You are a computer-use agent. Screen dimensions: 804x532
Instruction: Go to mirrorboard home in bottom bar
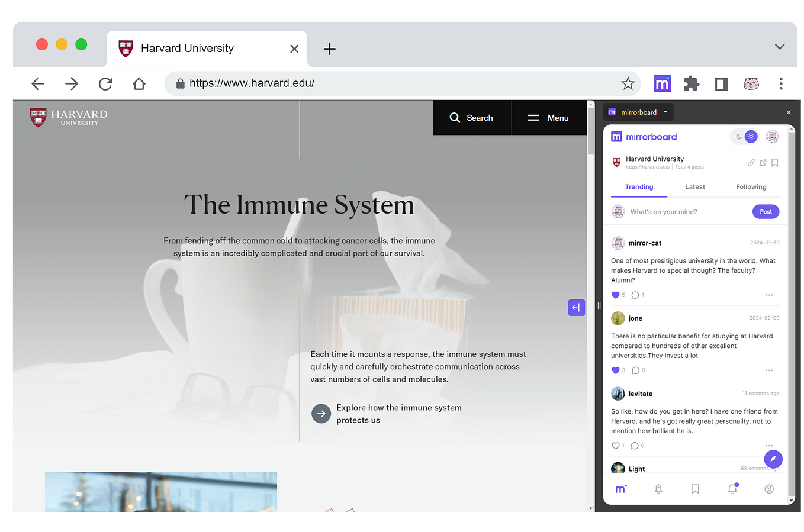621,489
